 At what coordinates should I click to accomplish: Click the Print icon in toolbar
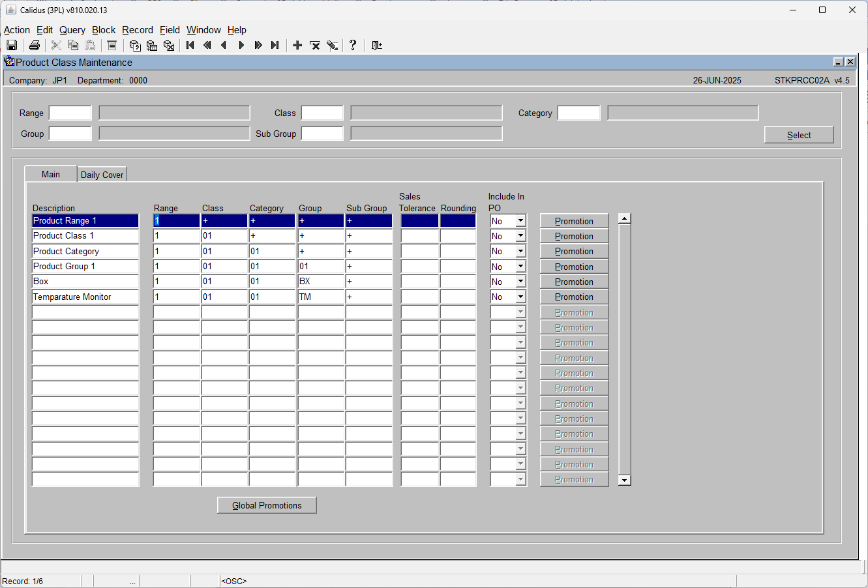(35, 45)
